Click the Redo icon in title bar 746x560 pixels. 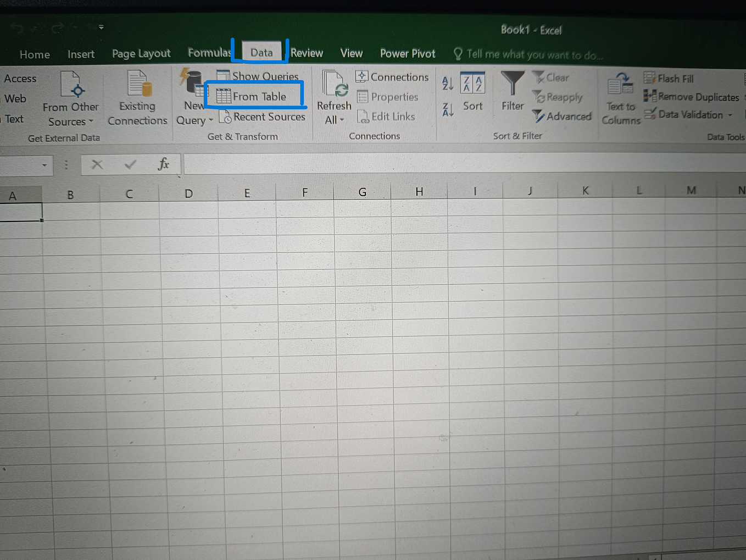tap(57, 27)
